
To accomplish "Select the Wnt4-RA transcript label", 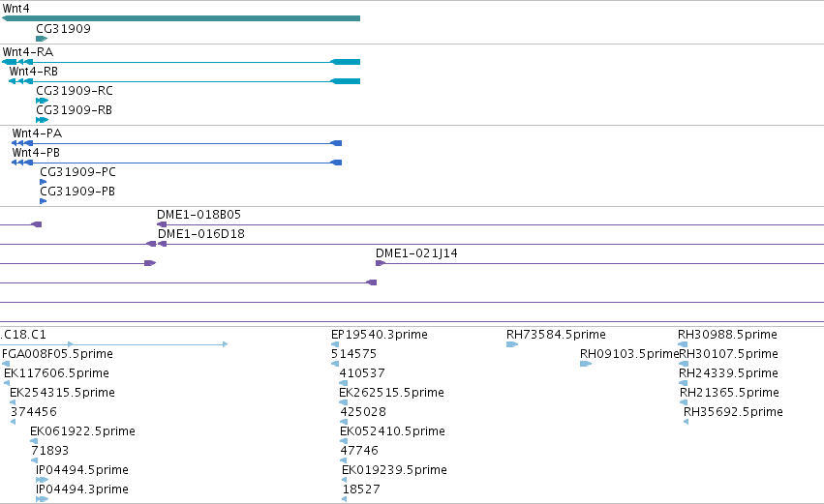I will (x=28, y=51).
